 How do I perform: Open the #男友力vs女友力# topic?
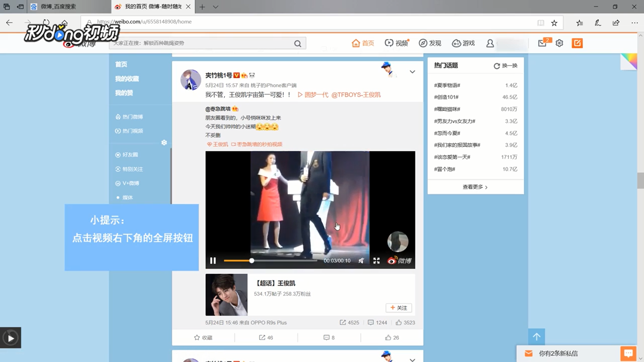click(x=454, y=121)
